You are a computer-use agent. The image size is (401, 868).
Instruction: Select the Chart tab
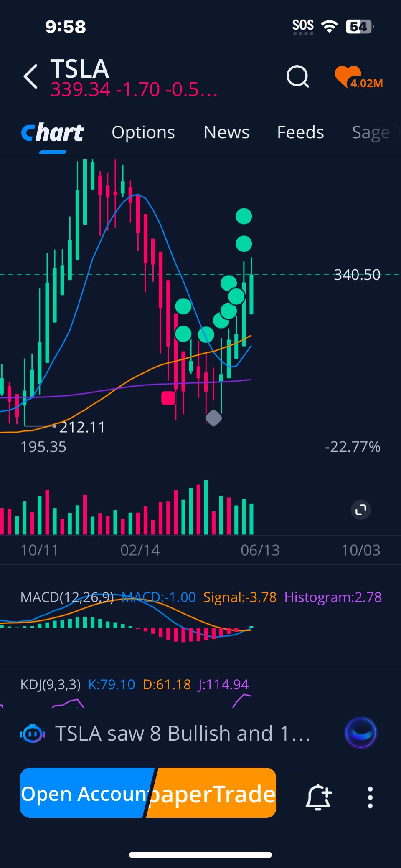click(x=53, y=133)
